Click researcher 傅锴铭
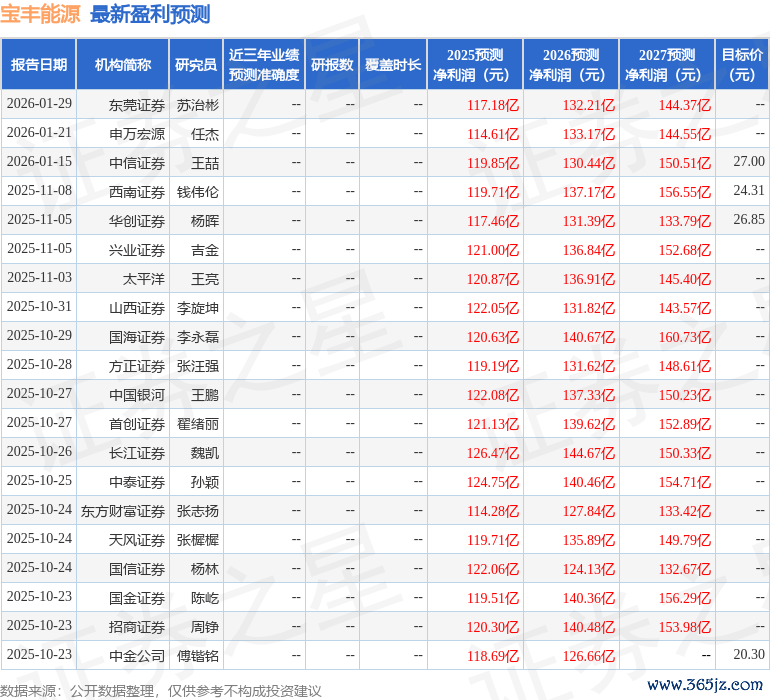The width and height of the screenshot is (770, 700). 198,656
